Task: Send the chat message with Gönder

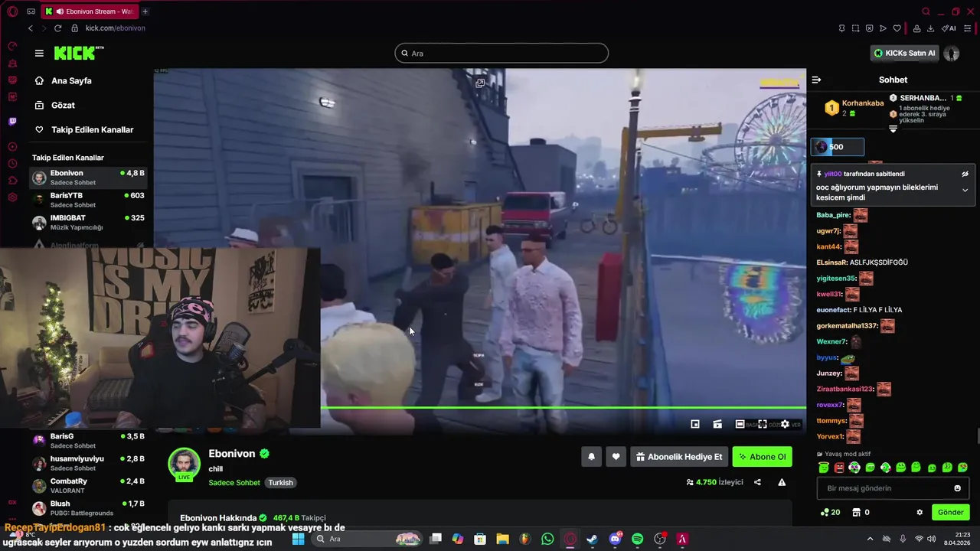Action: 951,512
